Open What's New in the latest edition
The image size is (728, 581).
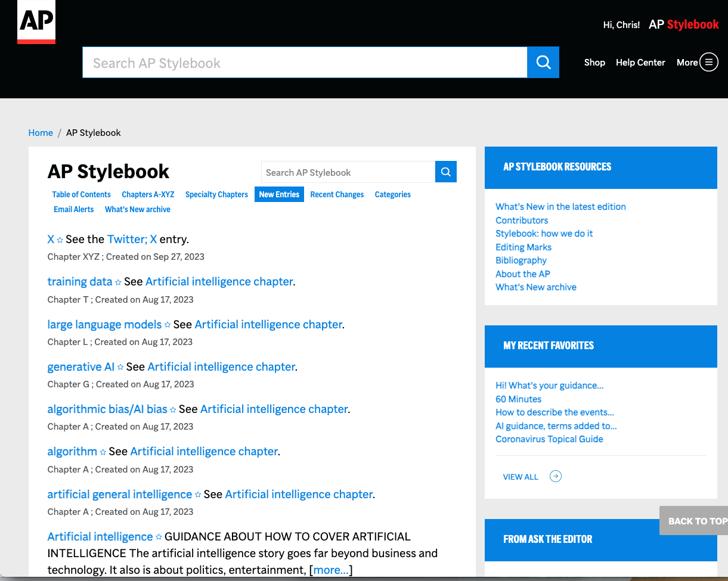[560, 206]
